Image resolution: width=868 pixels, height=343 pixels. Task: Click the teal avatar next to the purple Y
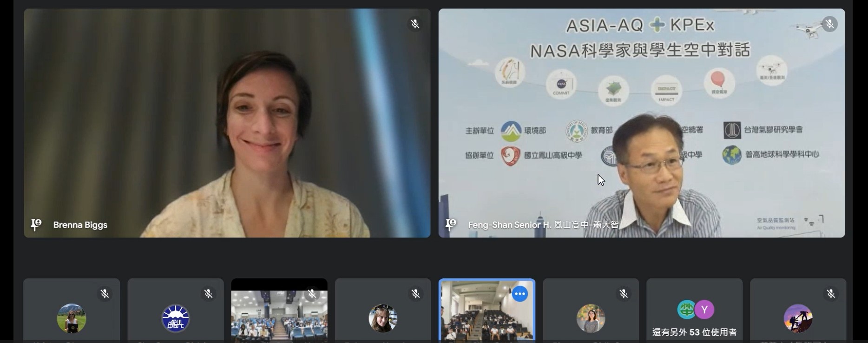[x=686, y=310]
